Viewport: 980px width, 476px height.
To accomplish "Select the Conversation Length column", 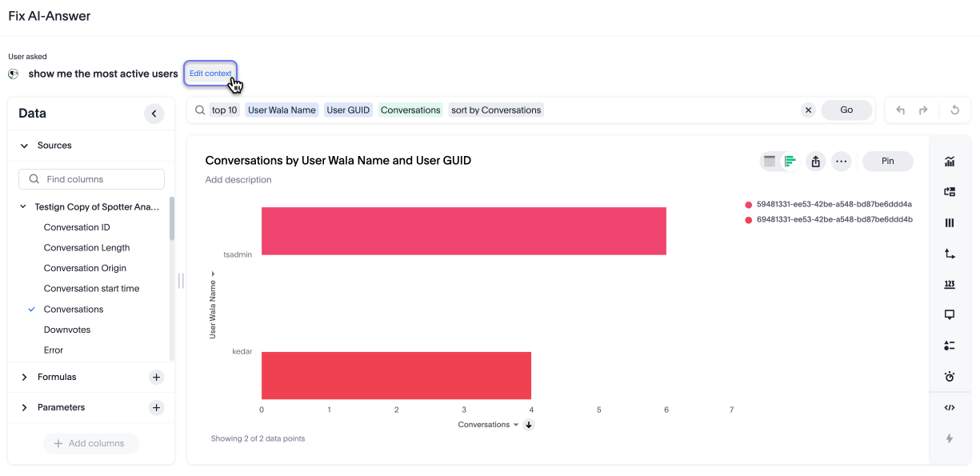I will (86, 248).
